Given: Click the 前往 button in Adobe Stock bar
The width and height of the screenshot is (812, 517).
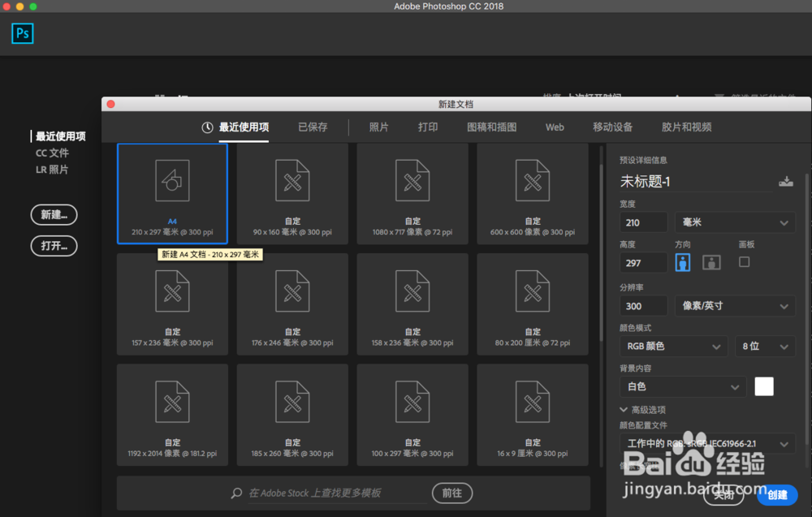Looking at the screenshot, I should click(x=452, y=493).
